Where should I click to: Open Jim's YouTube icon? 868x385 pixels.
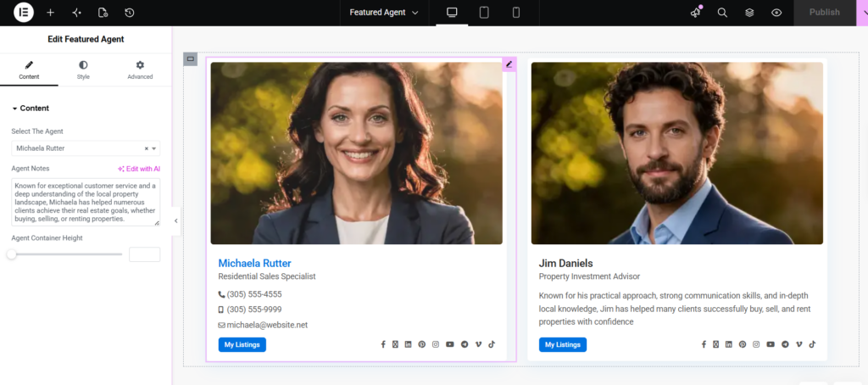click(771, 344)
